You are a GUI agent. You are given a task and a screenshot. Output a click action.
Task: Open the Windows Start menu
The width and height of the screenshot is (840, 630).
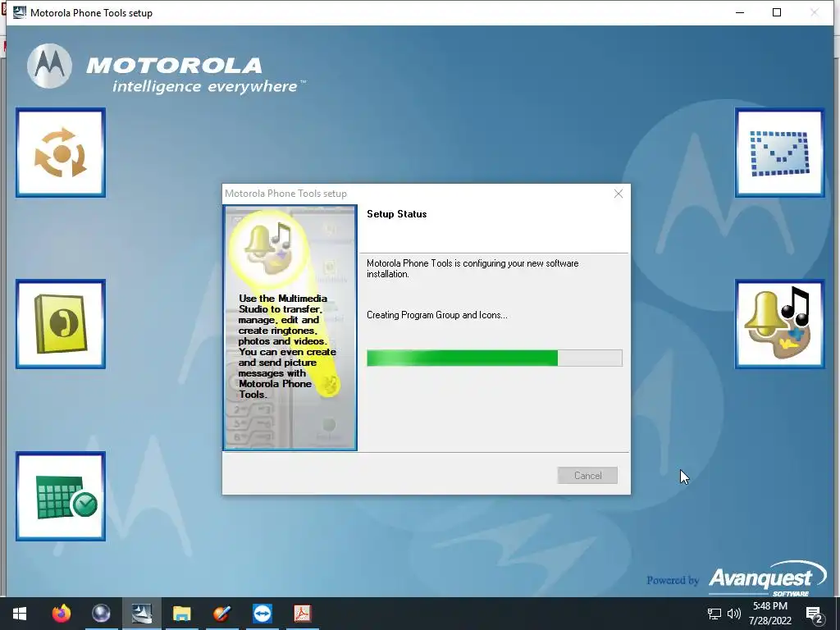(20, 614)
